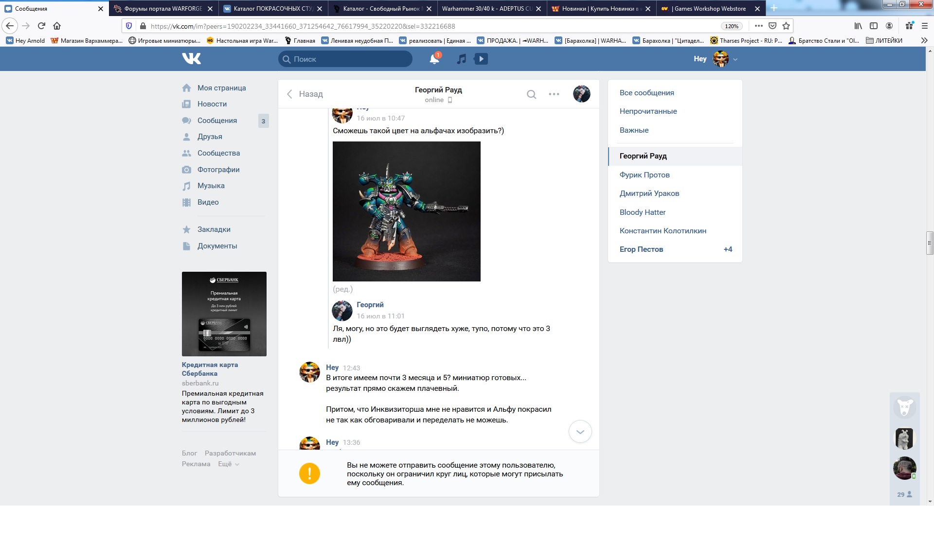This screenshot has height=560, width=934.
Task: Open Сообщения in sidebar
Action: [x=217, y=121]
